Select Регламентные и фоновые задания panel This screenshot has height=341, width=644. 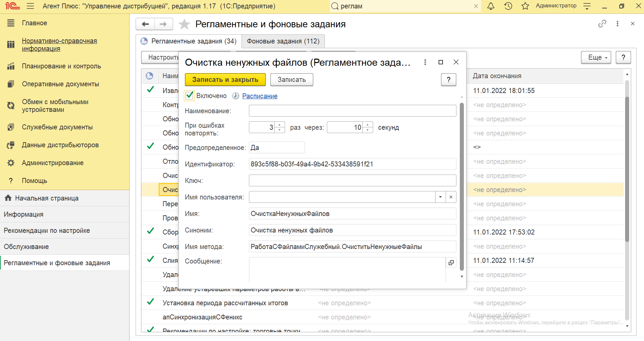point(65,263)
